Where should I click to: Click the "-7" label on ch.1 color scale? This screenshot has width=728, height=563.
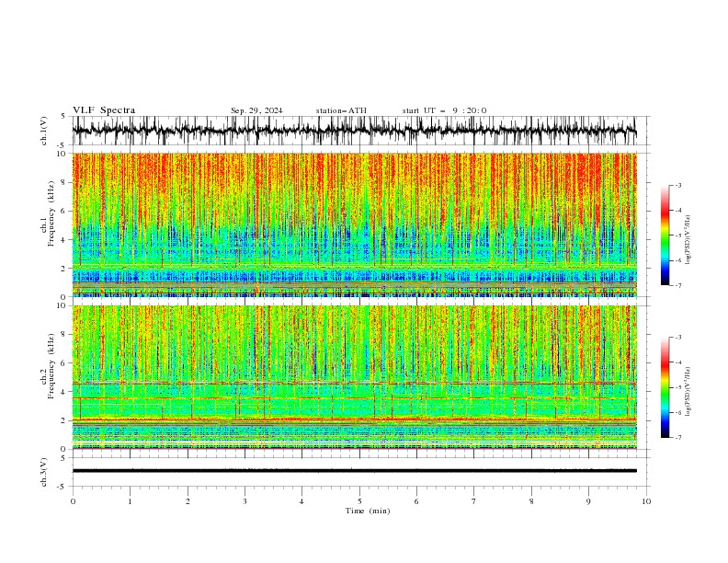(x=677, y=285)
